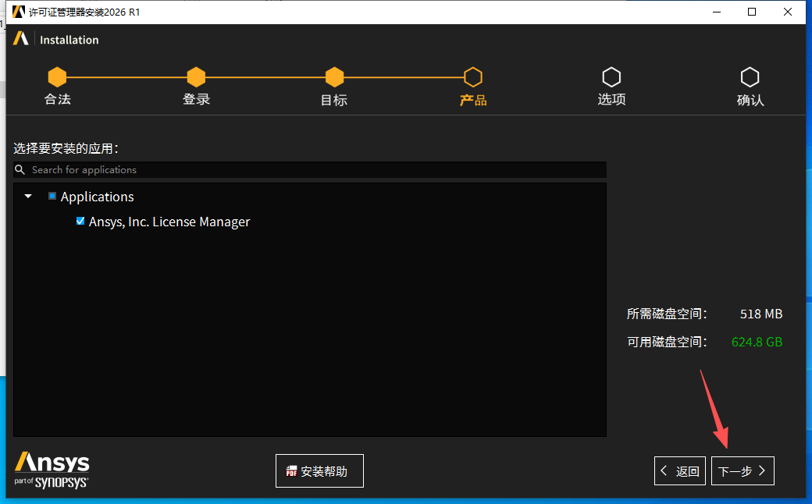This screenshot has width=812, height=504.
Task: Click the 产品 step hexagon icon
Action: coord(472,77)
